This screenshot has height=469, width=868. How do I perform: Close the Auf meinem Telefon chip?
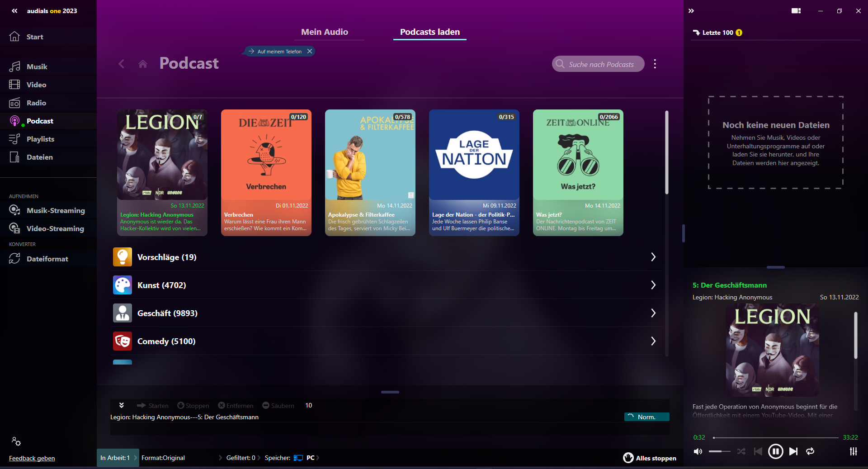pyautogui.click(x=310, y=51)
